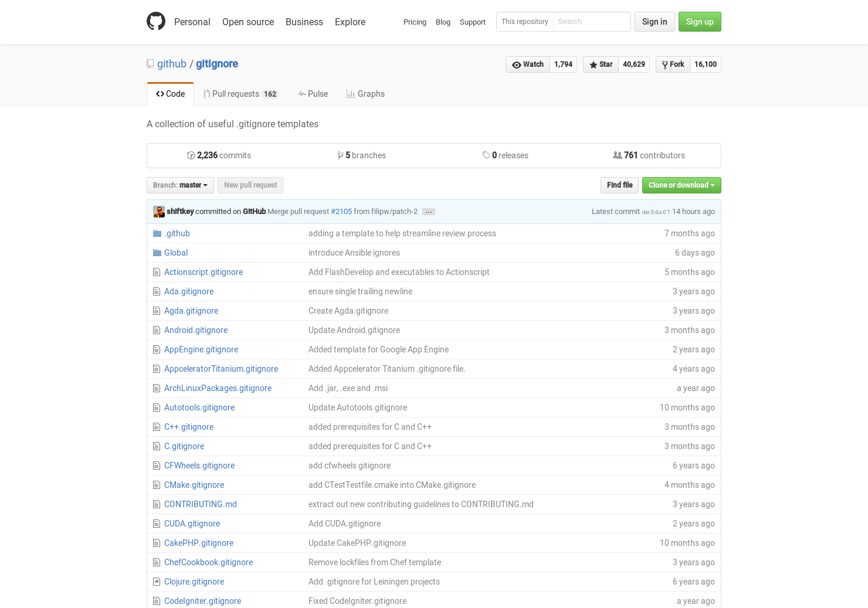Viewport: 868px width, 608px height.
Task: Open the github owner link
Action: click(x=172, y=64)
